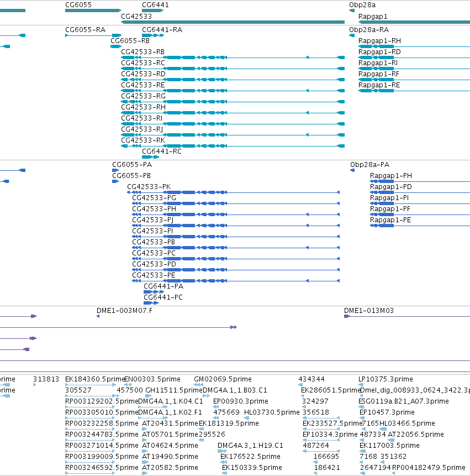The height and width of the screenshot is (476, 470).
Task: Open EST label EK150339.5prime
Action: coord(252,468)
